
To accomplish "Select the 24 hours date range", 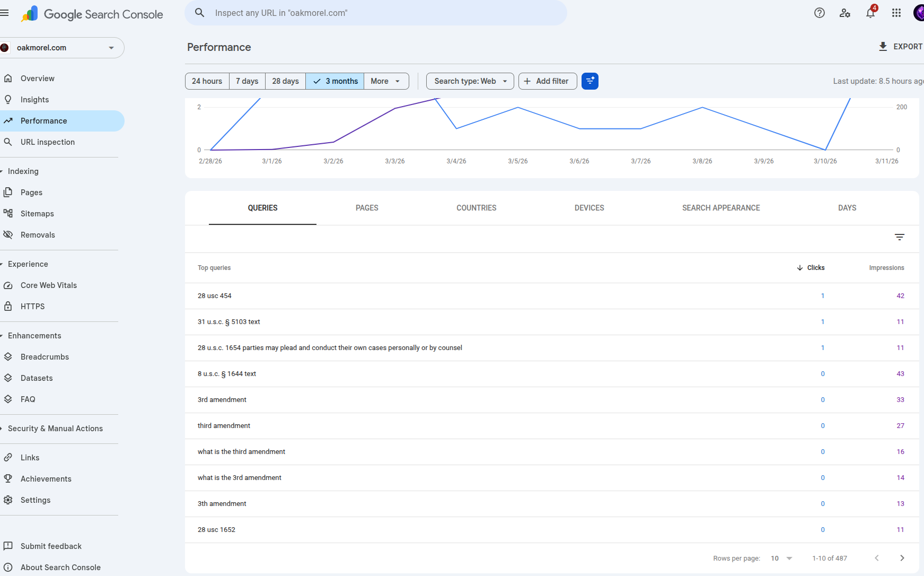I will pos(207,81).
